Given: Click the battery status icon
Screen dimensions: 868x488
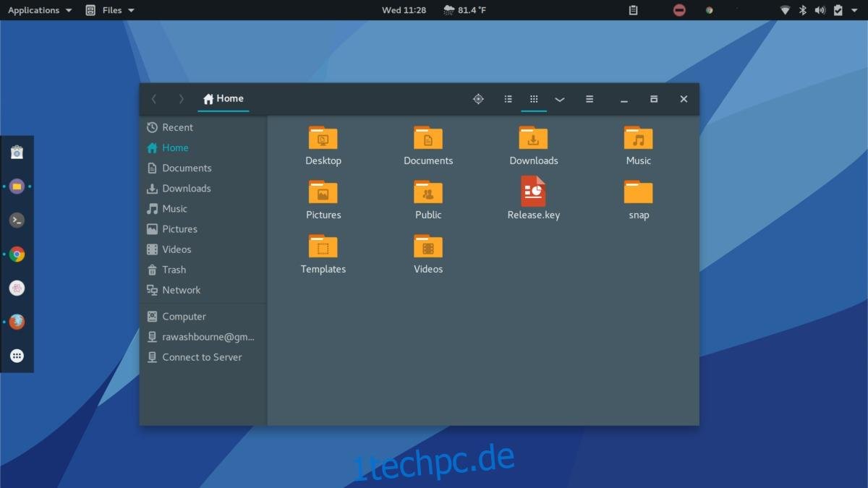Looking at the screenshot, I should click(838, 10).
